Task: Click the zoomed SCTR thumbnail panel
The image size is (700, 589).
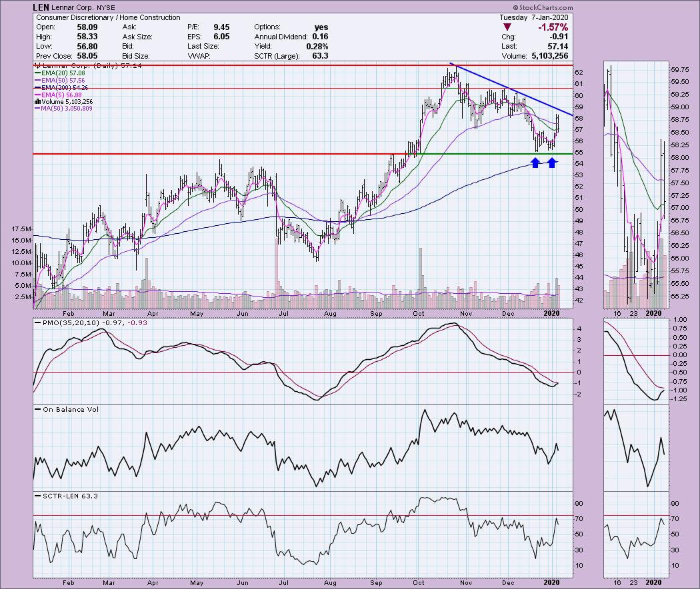Action: pyautogui.click(x=636, y=534)
